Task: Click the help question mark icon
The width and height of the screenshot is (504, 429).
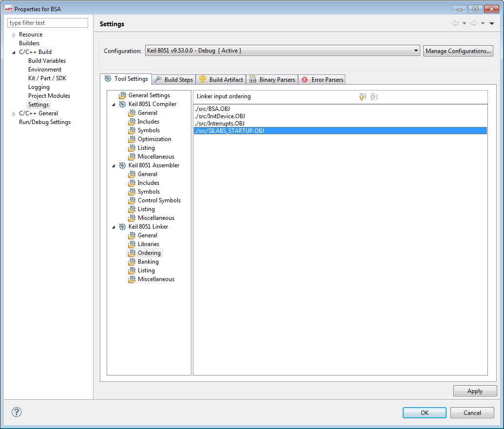Action: click(x=16, y=412)
